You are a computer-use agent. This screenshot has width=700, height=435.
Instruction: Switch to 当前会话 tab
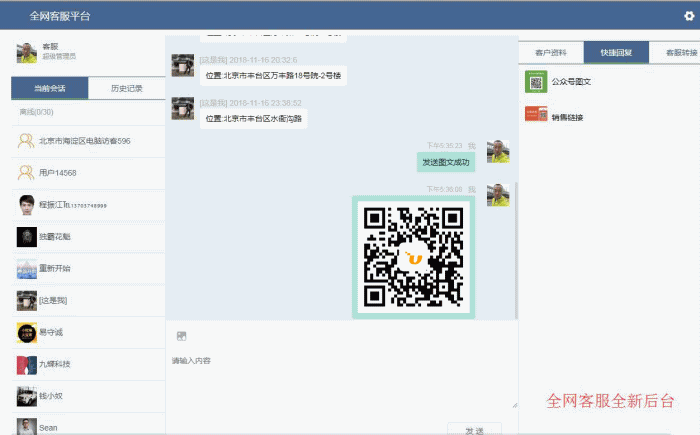49,89
